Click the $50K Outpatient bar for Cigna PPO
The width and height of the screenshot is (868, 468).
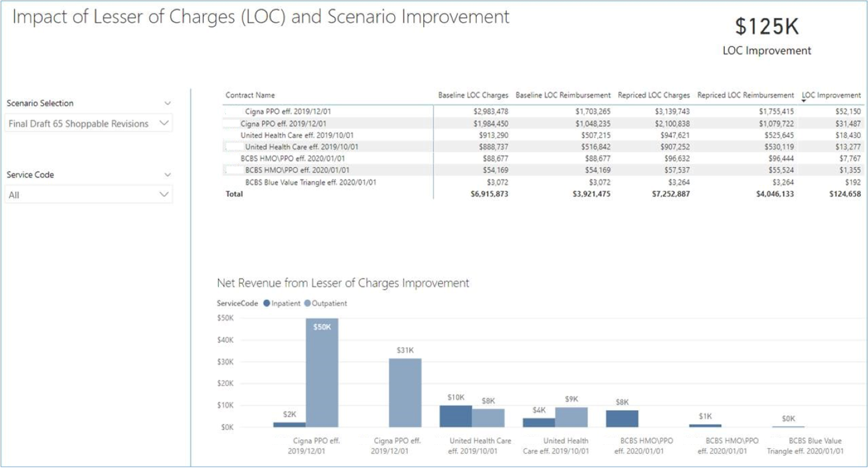322,373
